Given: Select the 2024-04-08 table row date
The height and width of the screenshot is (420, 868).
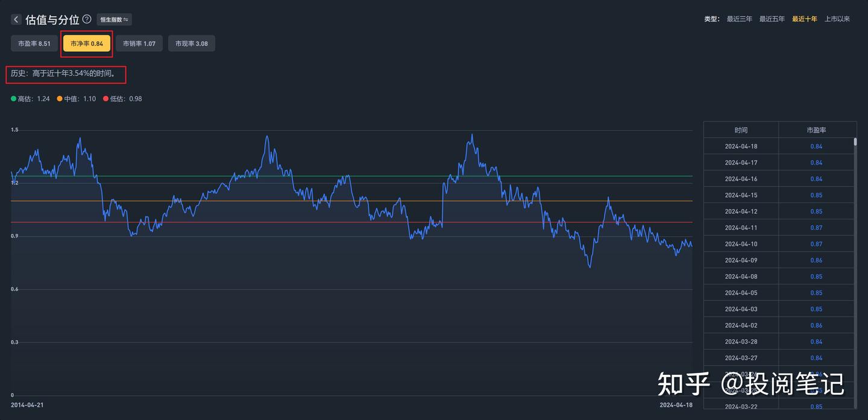Looking at the screenshot, I should pos(741,277).
